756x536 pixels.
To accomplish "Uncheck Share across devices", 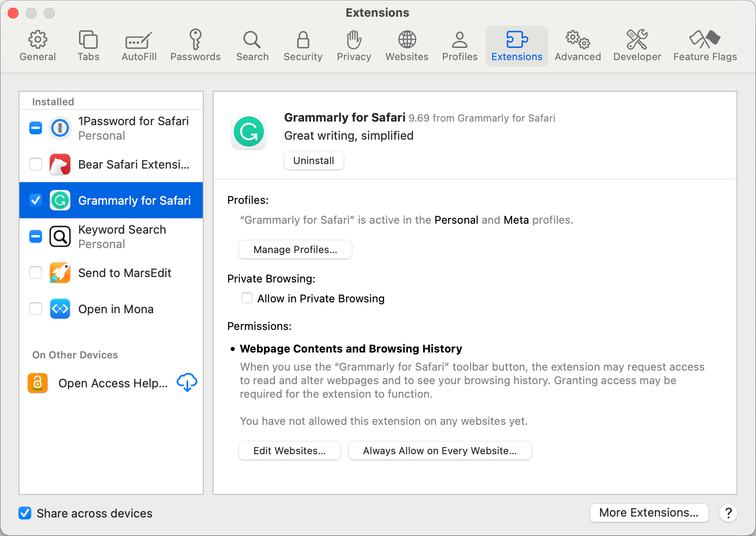I will tap(25, 513).
